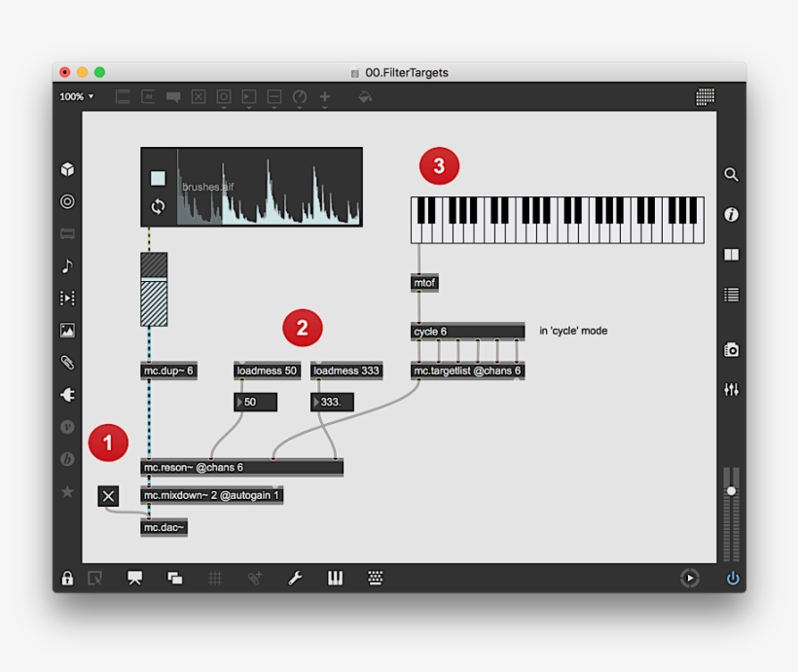Viewport: 798px width, 672px height.
Task: Open the 100% zoom dropdown
Action: point(77,96)
